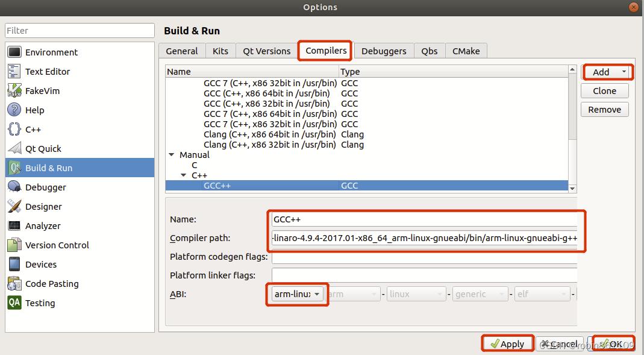Click compiler list scrollbar down arrow

click(x=572, y=189)
